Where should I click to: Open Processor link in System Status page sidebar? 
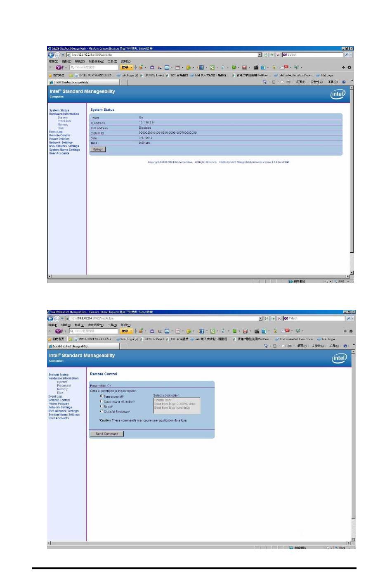coord(64,121)
